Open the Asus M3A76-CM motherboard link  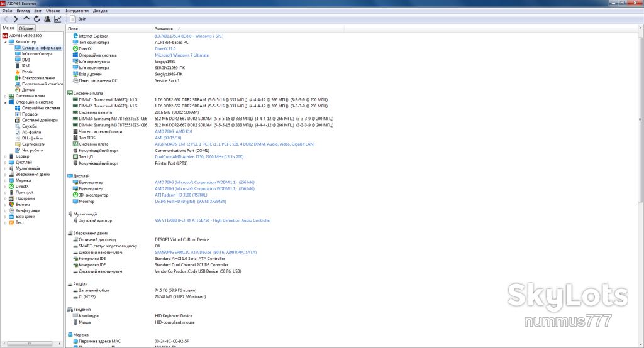click(x=235, y=144)
